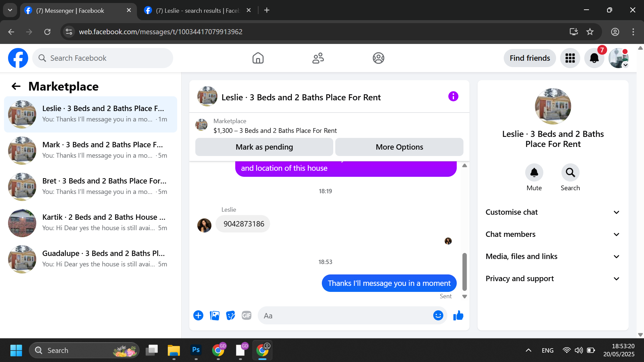Open Chrome site information icon
The height and width of the screenshot is (362, 644).
(69, 32)
